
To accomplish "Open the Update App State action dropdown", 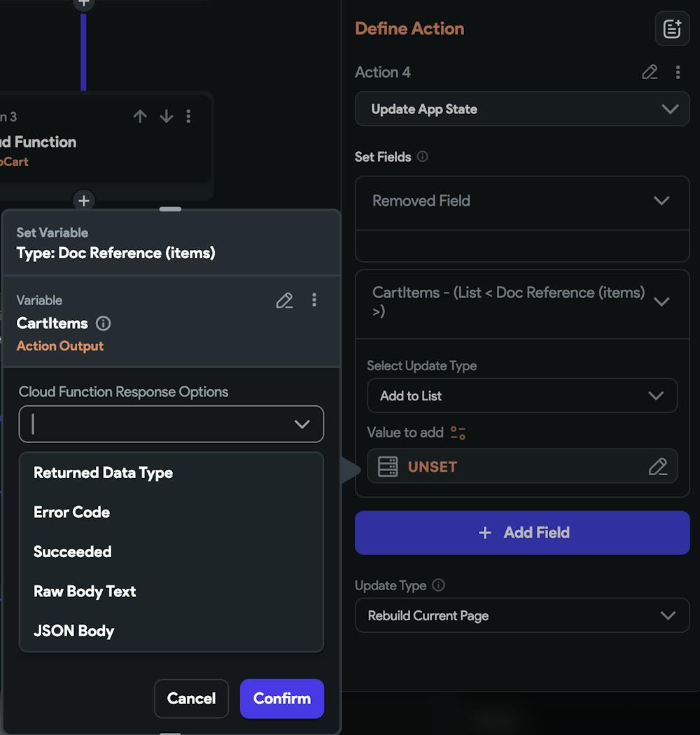I will 522,109.
